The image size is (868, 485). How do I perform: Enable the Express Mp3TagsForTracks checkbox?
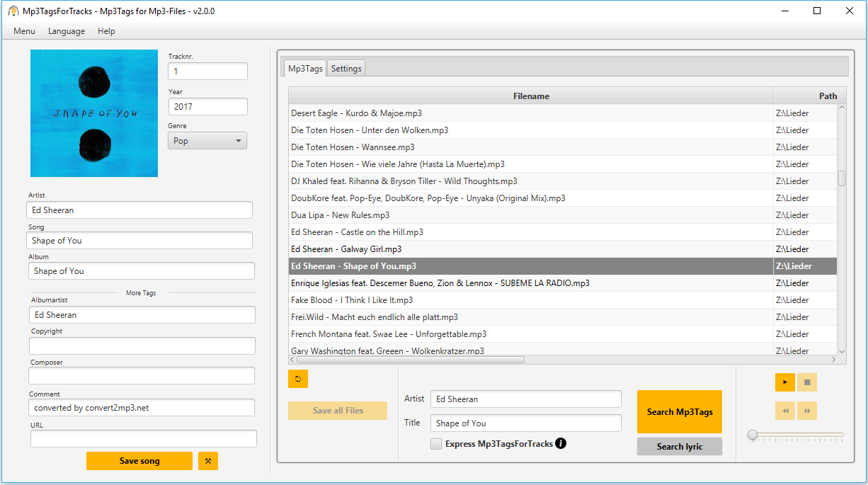436,444
